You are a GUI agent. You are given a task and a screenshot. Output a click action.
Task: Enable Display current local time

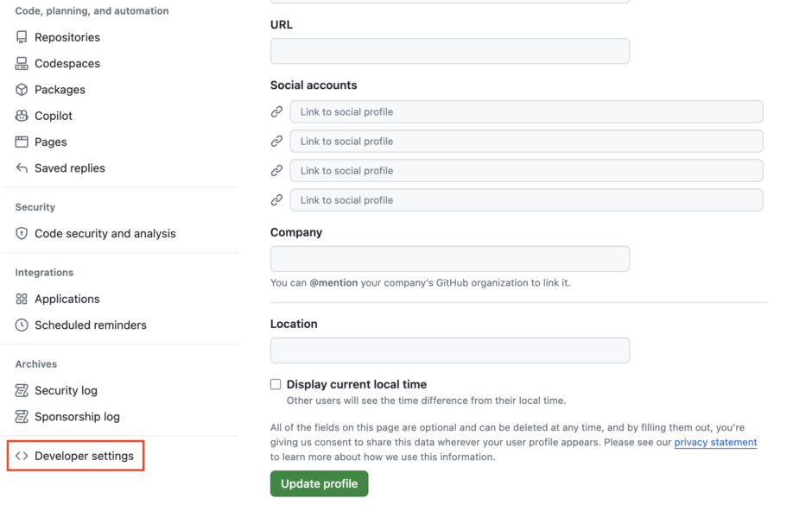(276, 383)
